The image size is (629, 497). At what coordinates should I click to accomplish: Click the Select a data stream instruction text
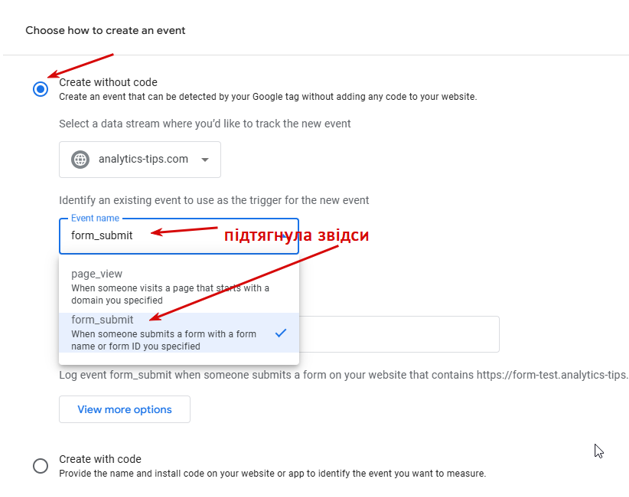(205, 123)
